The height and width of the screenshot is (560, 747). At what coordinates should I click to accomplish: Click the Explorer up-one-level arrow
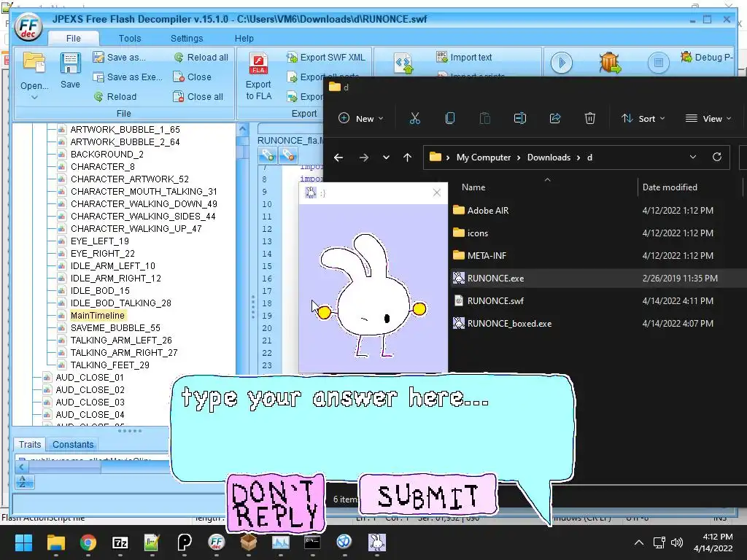[x=407, y=157]
